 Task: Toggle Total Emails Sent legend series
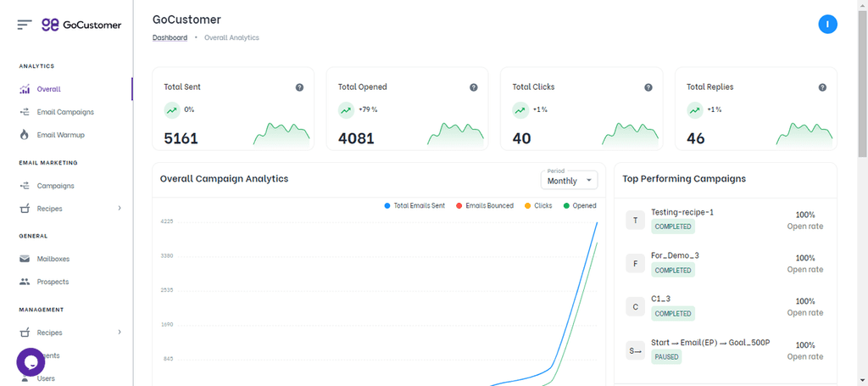pos(415,205)
